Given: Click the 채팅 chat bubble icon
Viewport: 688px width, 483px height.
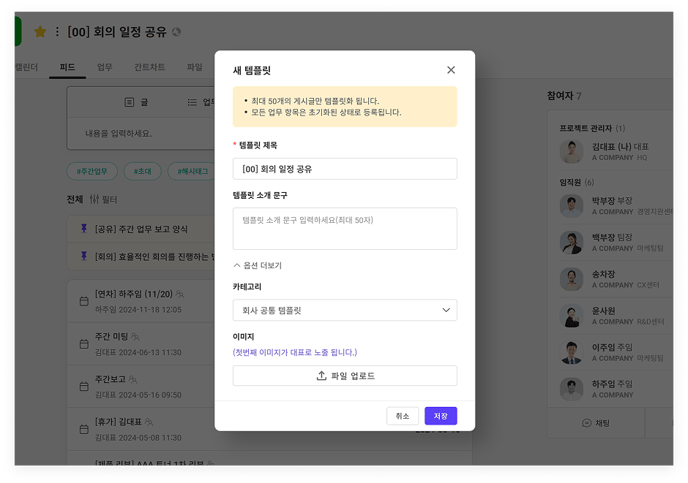Looking at the screenshot, I should [586, 423].
